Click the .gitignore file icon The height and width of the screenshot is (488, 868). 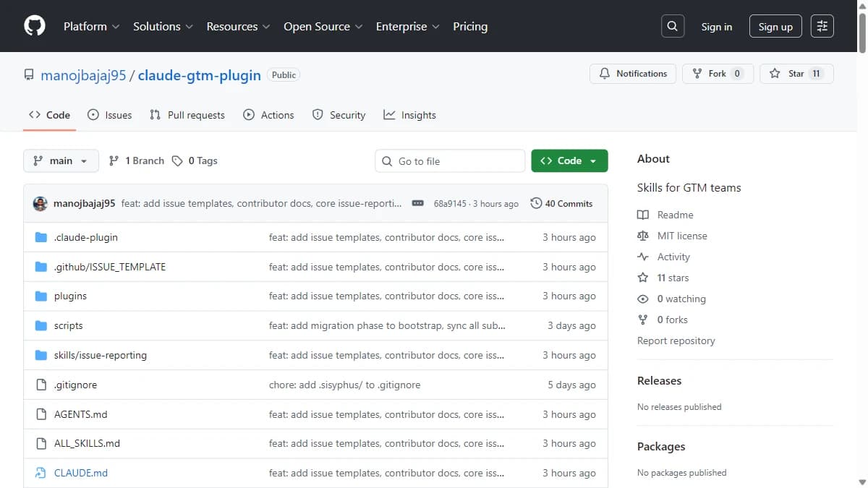41,385
